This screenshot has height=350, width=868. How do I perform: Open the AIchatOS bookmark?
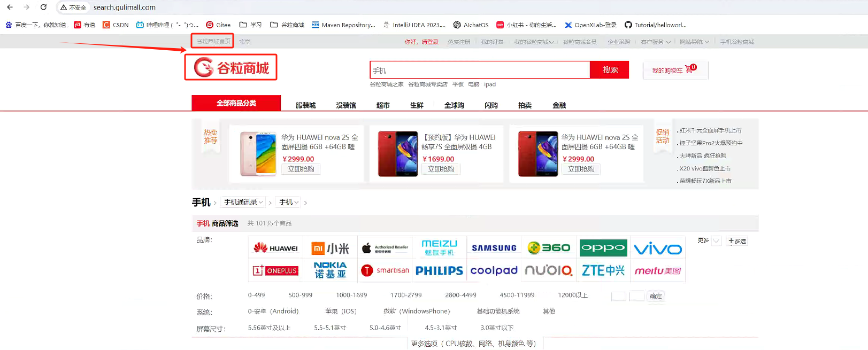pyautogui.click(x=471, y=25)
